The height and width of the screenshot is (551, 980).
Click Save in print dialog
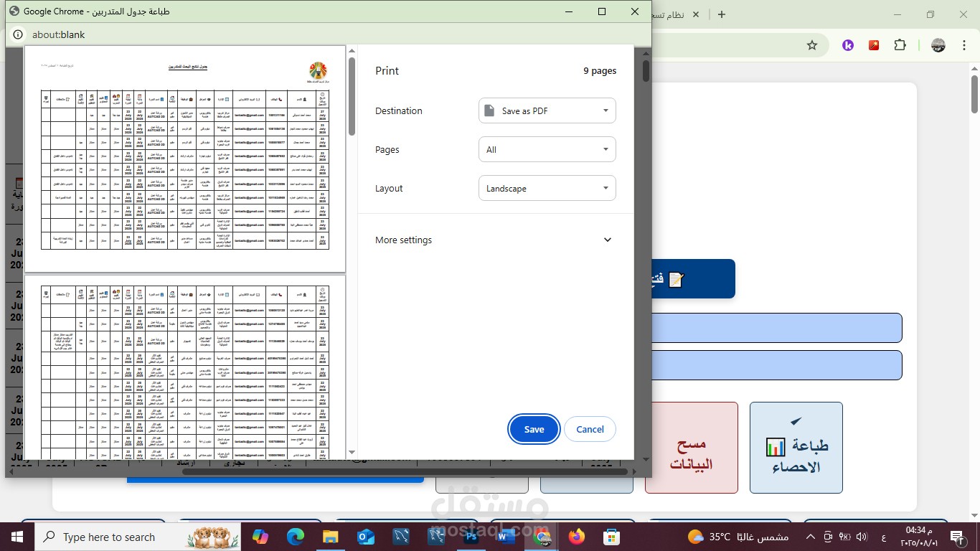tap(534, 429)
